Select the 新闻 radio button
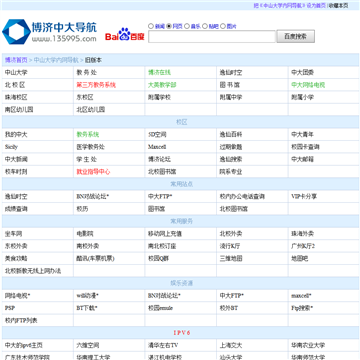 151,26
